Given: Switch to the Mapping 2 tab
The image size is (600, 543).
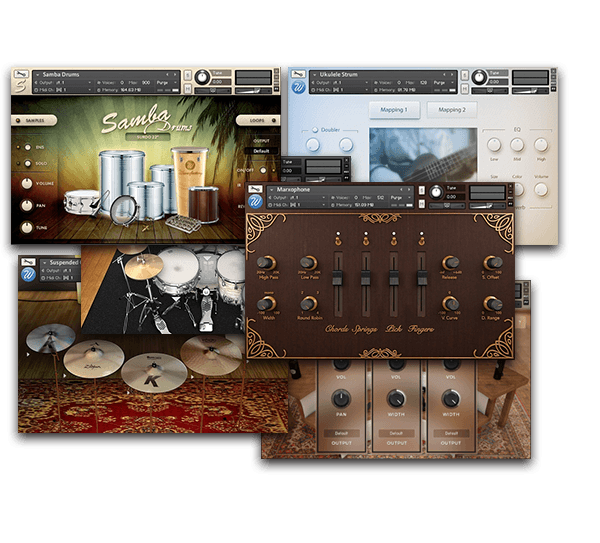Looking at the screenshot, I should pyautogui.click(x=452, y=110).
